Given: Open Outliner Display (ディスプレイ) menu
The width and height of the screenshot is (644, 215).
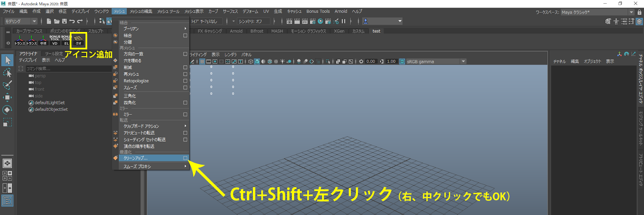Looking at the screenshot, I should coord(28,60).
